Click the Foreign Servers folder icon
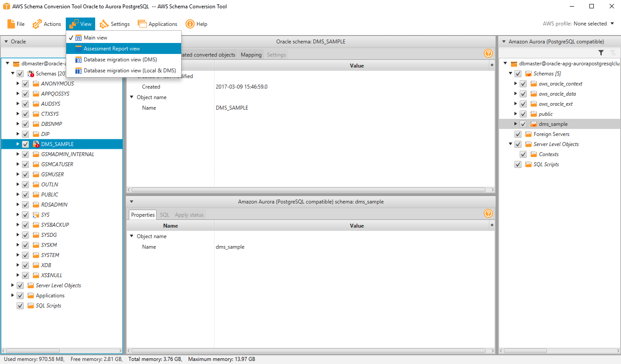Image resolution: width=621 pixels, height=364 pixels. 528,134
